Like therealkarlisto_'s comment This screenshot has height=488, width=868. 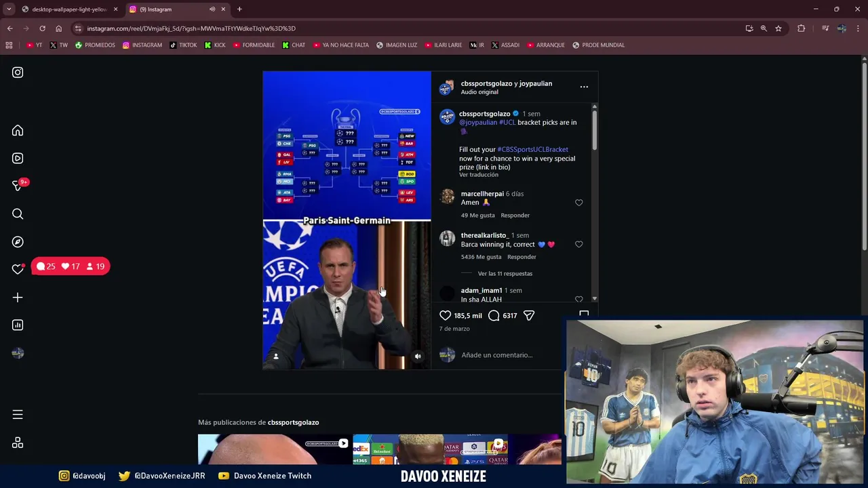coord(578,244)
